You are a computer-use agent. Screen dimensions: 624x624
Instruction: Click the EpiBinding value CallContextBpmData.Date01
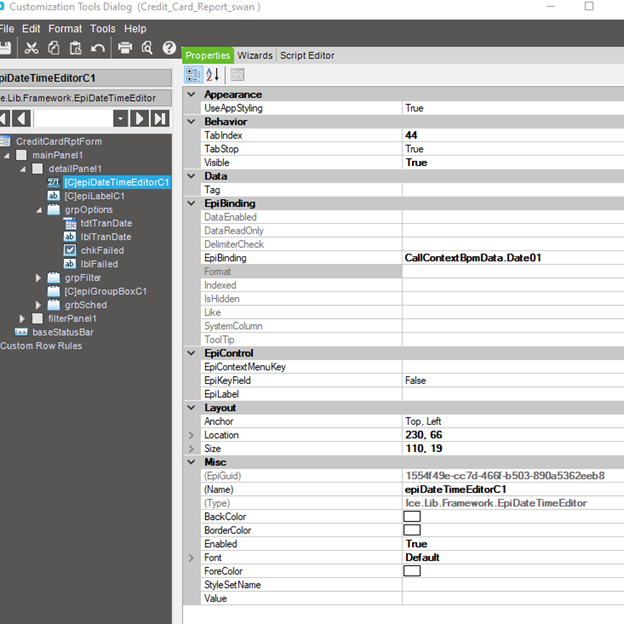pyautogui.click(x=472, y=258)
